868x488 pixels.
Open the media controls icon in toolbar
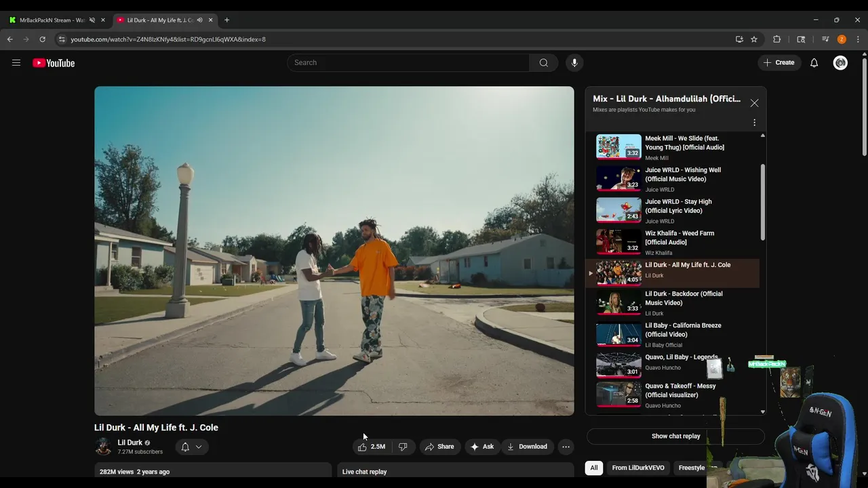825,39
